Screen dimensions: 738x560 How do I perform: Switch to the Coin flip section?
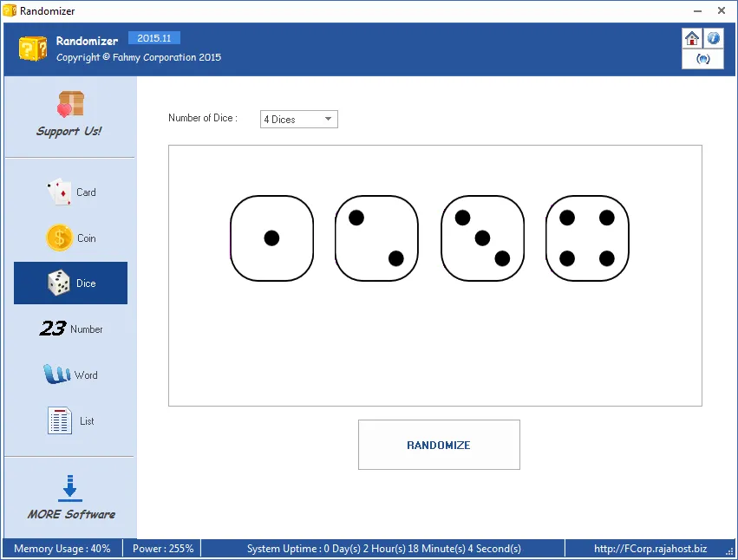tap(70, 238)
